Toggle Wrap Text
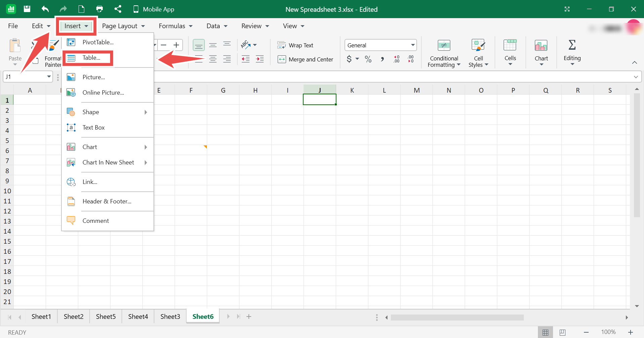The height and width of the screenshot is (338, 644). 295,45
